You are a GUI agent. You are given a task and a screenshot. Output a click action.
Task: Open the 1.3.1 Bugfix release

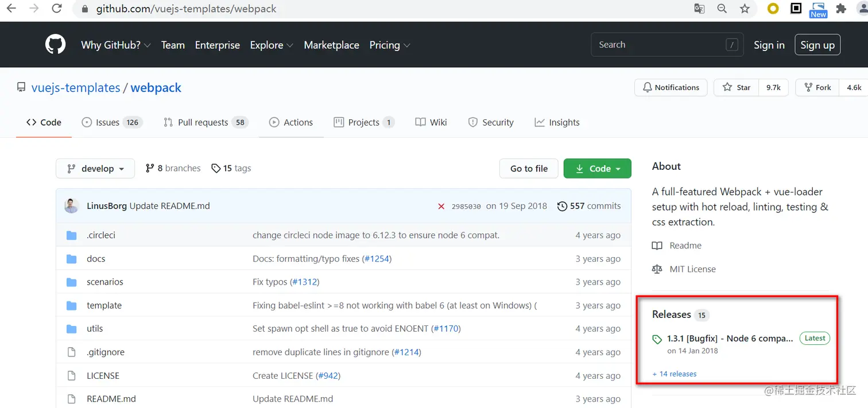click(730, 339)
